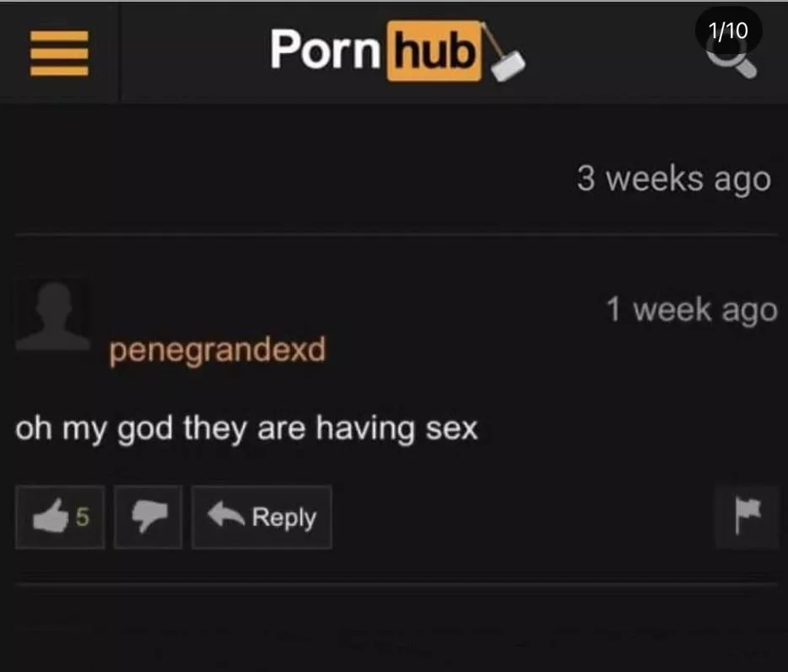The image size is (788, 672).
Task: Click the white "Porn" logo text
Action: 326,49
